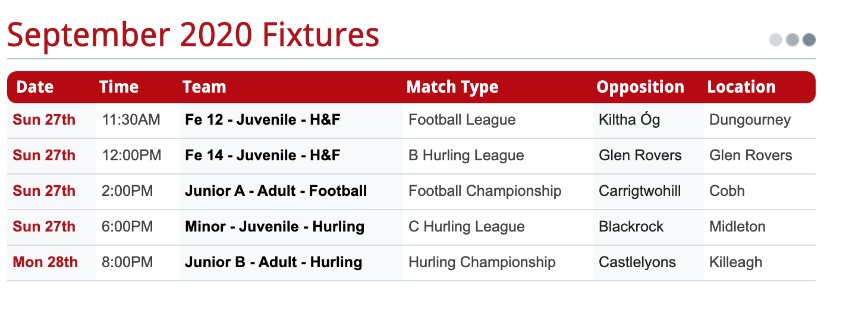Click the Match Type column header

452,87
